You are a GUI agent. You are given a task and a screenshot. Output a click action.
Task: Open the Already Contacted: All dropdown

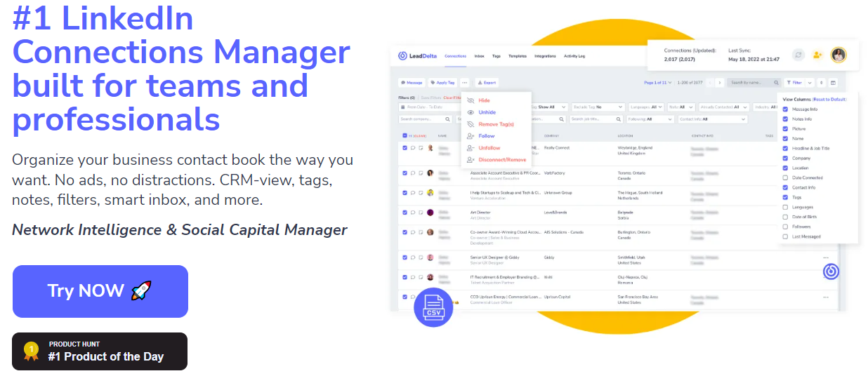click(x=723, y=107)
